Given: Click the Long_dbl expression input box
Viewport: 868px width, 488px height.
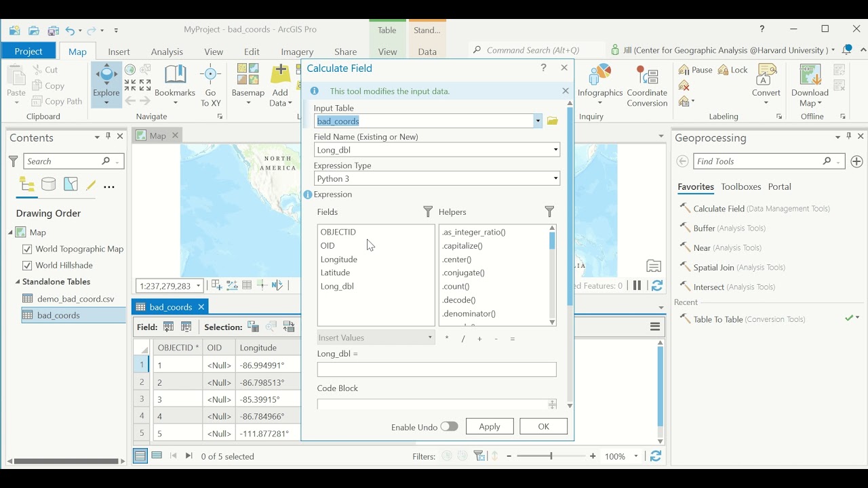Looking at the screenshot, I should [x=437, y=369].
